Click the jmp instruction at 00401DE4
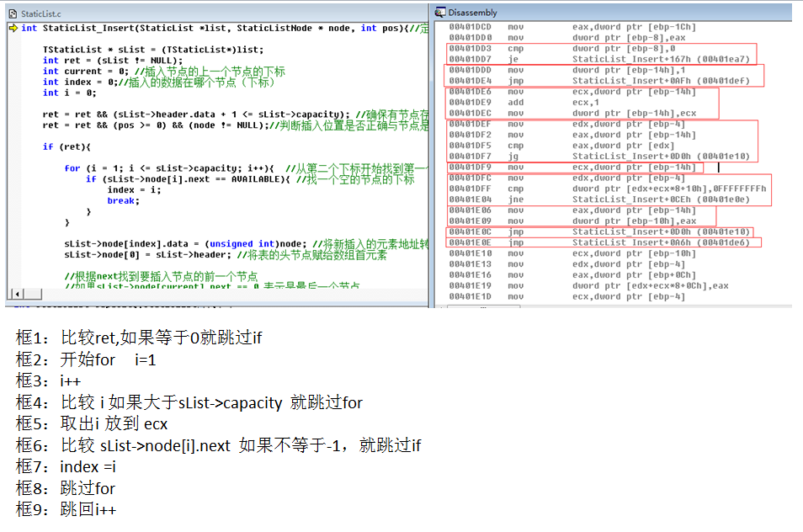This screenshot has height=532, width=803. (x=599, y=80)
